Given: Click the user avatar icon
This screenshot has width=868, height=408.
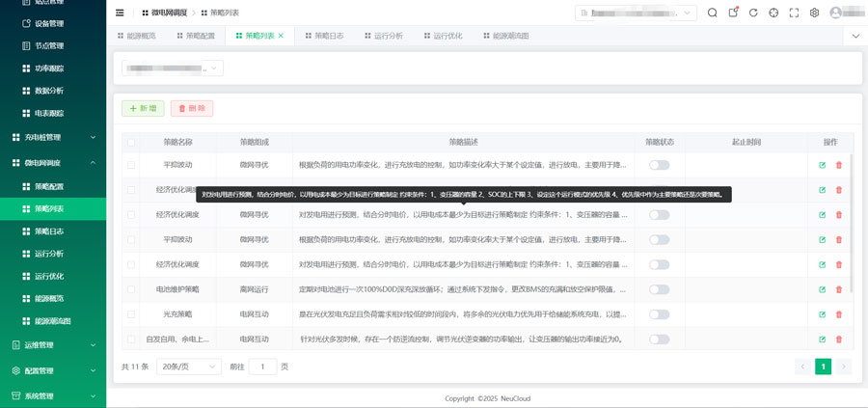Looking at the screenshot, I should [x=835, y=13].
